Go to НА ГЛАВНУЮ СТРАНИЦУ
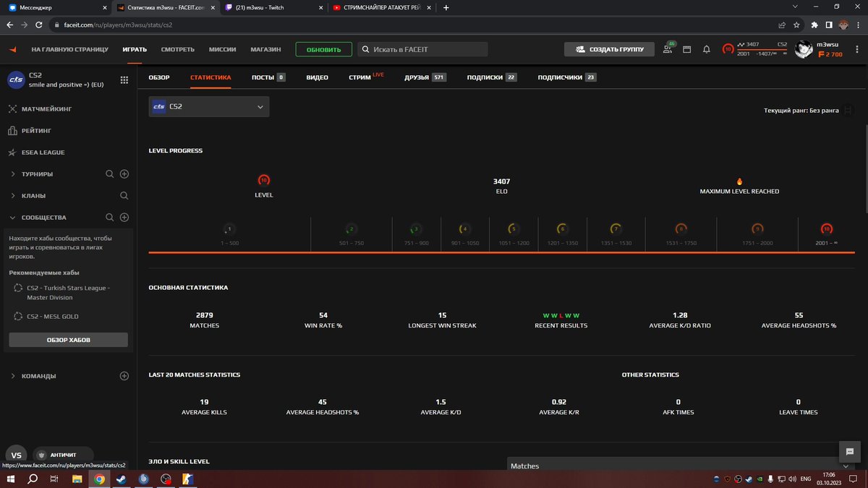The width and height of the screenshot is (868, 488). coord(69,50)
